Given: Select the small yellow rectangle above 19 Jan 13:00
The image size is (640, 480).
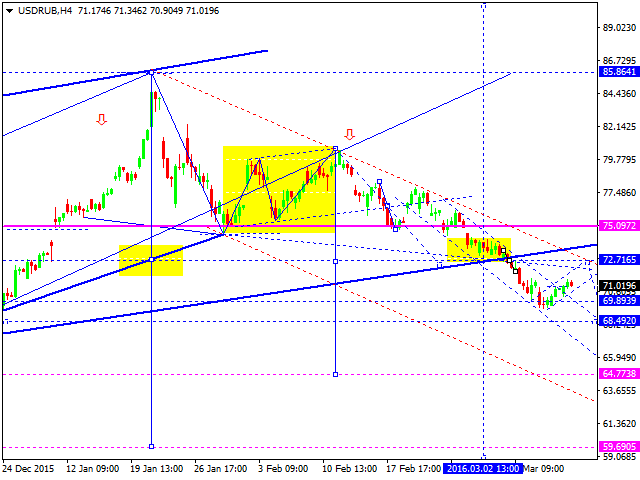Looking at the screenshot, I should [x=151, y=260].
